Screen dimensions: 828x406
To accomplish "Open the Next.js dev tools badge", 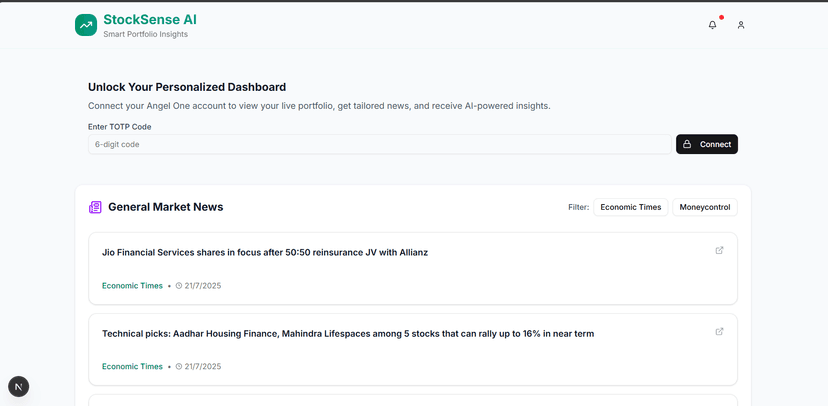I will tap(18, 386).
